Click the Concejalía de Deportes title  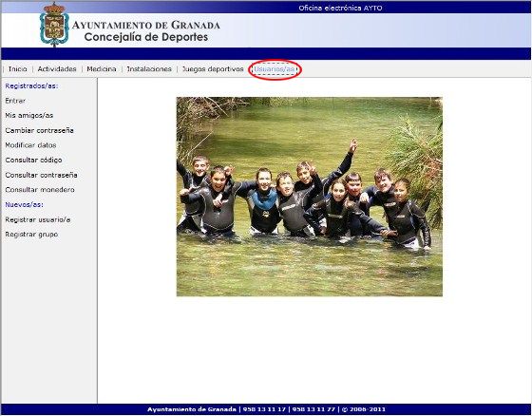tap(146, 37)
